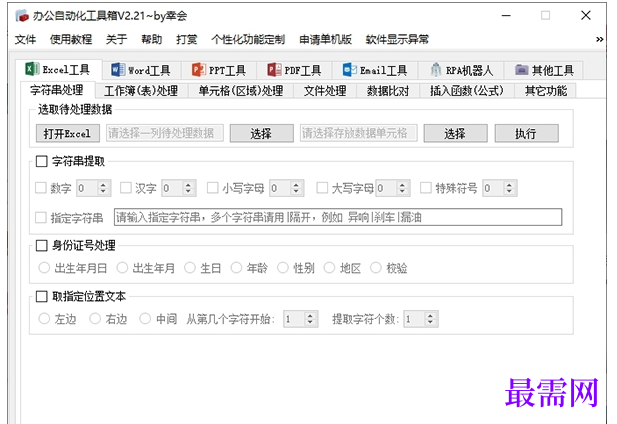The width and height of the screenshot is (617, 424).
Task: Click the 汉字 count spinner box
Action: coord(179,188)
